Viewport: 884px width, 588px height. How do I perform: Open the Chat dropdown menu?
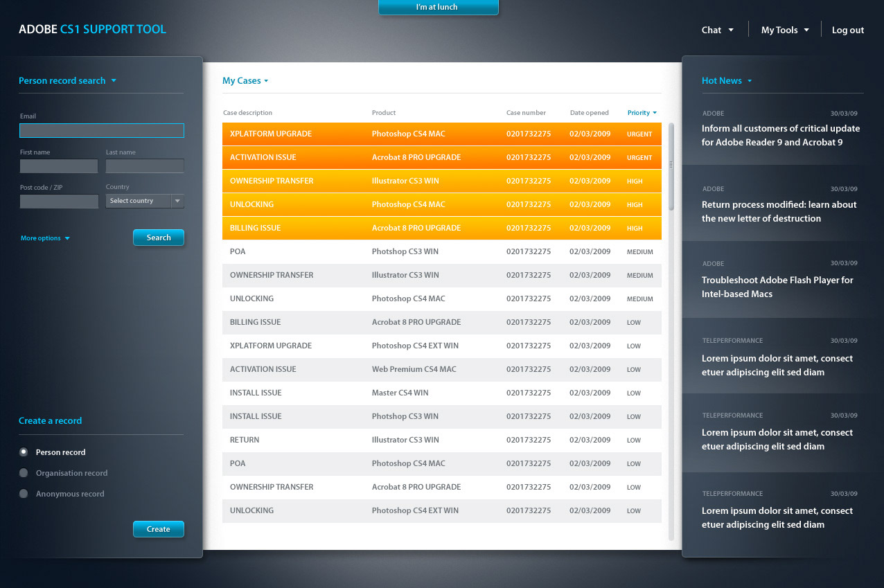(717, 30)
